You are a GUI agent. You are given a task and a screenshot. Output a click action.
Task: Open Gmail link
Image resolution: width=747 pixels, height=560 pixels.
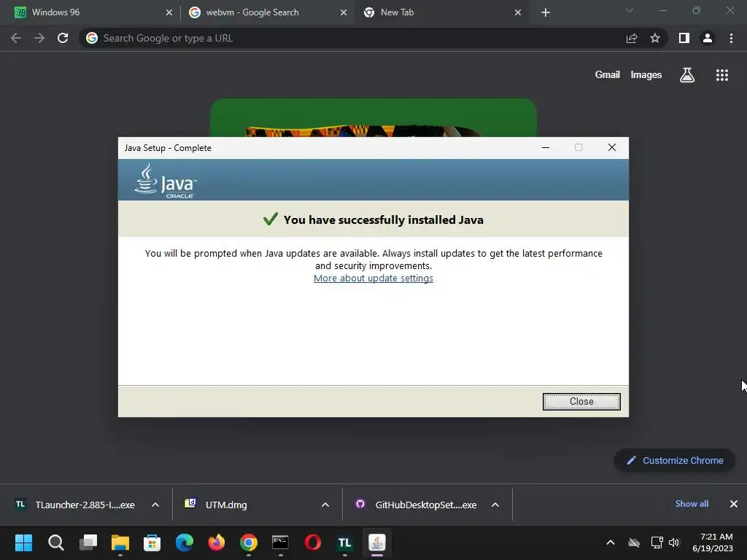coord(608,75)
